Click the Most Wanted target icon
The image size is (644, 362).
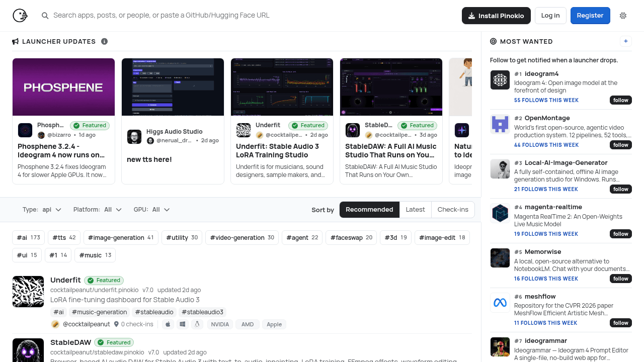click(494, 41)
